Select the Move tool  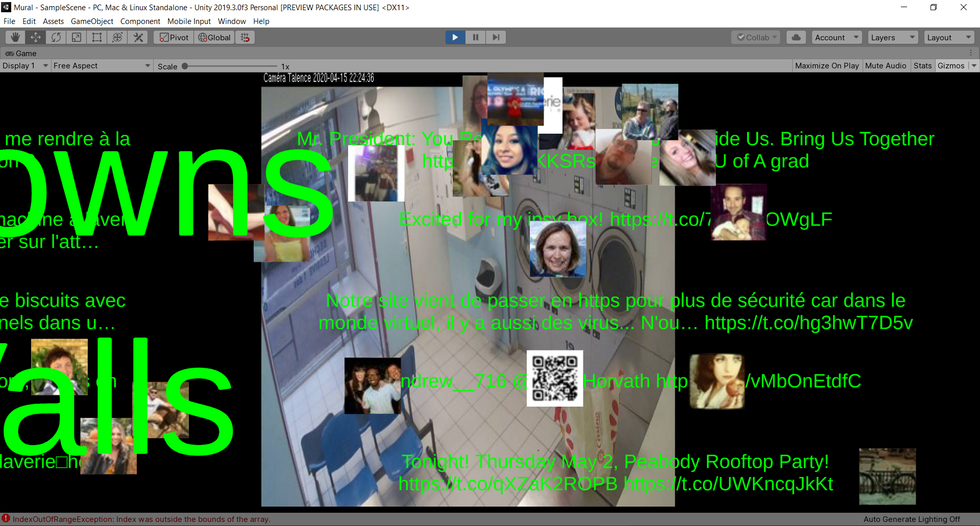[x=36, y=37]
